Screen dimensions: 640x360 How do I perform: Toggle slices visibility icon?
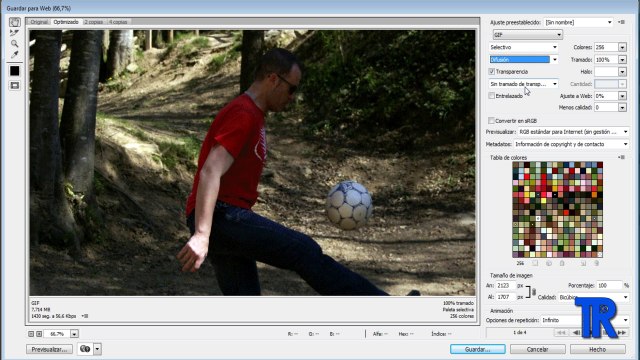(x=15, y=85)
